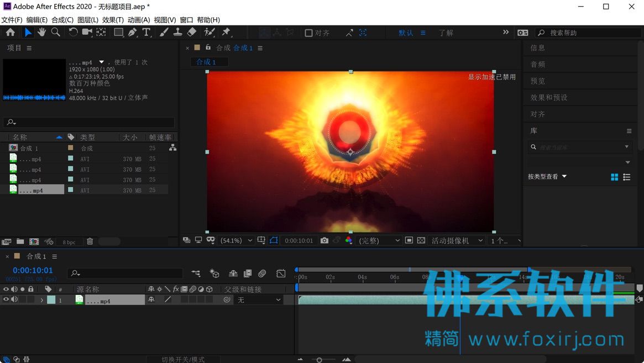
Task: Open 按类型查看 dropdown in library
Action: coord(547,177)
